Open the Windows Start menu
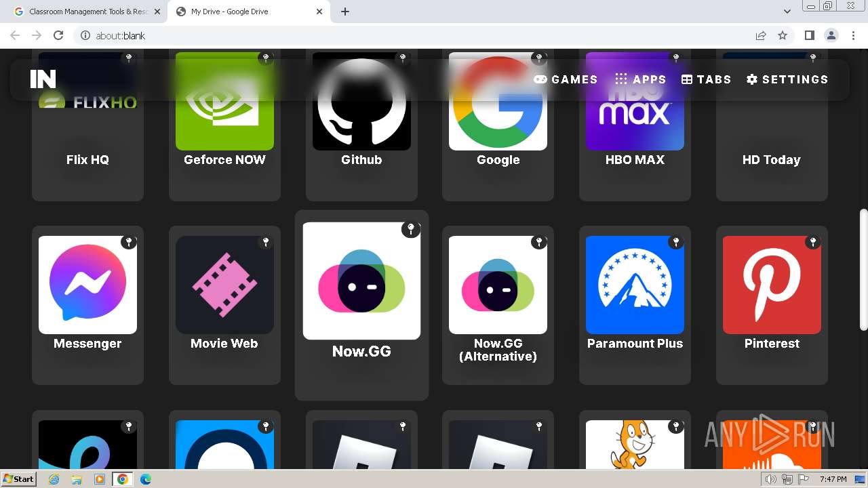This screenshot has height=488, width=868. pyautogui.click(x=19, y=479)
